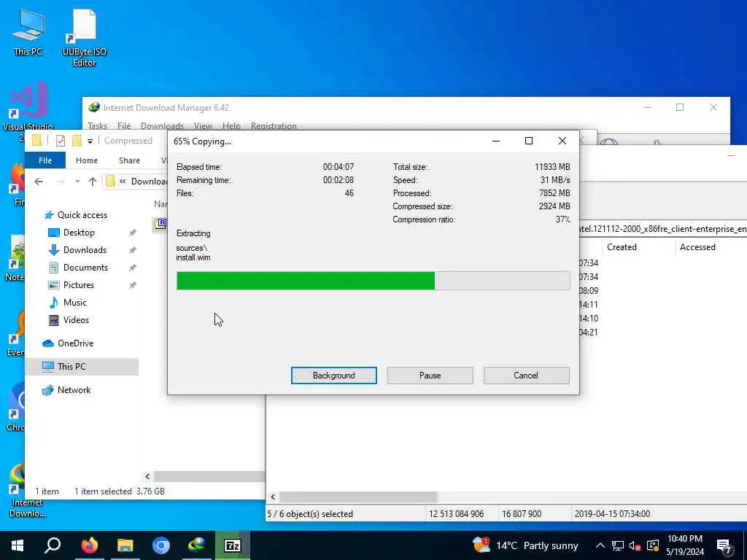Switch to 7-Zip taskbar icon
This screenshot has height=560, width=747.
(232, 545)
